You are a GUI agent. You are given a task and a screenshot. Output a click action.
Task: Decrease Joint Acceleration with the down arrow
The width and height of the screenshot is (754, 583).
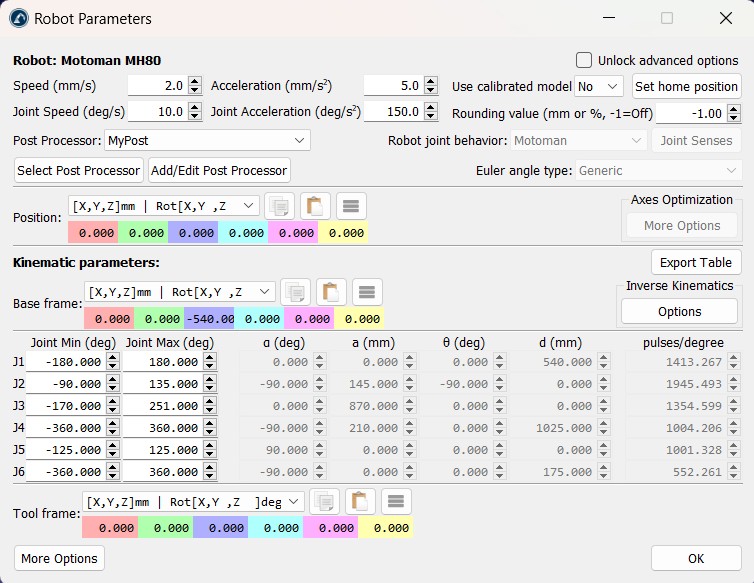pyautogui.click(x=431, y=117)
